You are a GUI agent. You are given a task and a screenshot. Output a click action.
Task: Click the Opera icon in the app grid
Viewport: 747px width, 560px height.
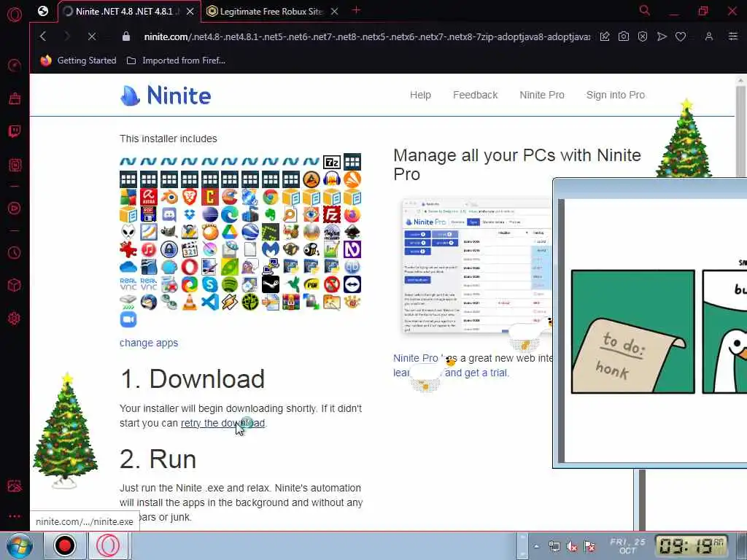pyautogui.click(x=189, y=267)
